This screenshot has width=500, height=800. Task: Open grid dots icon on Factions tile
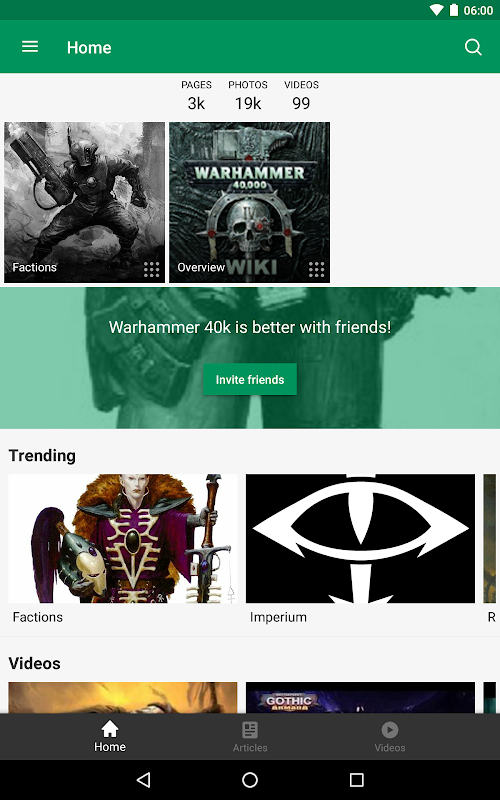tap(152, 269)
